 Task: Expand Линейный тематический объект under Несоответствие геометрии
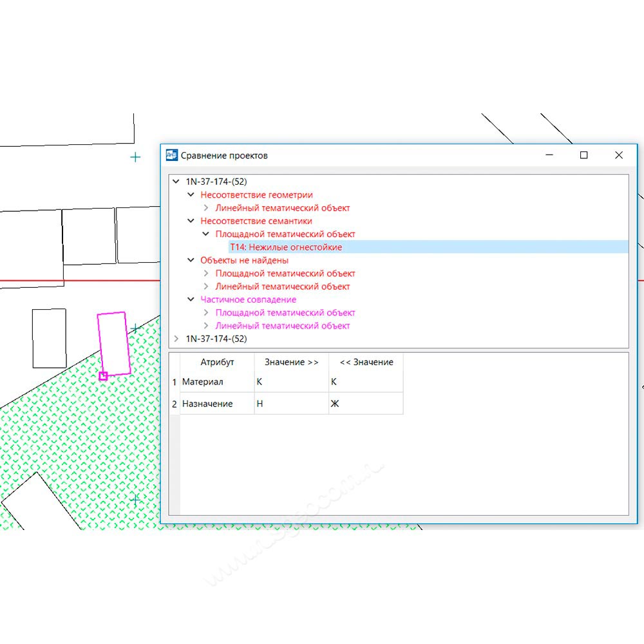click(x=205, y=208)
